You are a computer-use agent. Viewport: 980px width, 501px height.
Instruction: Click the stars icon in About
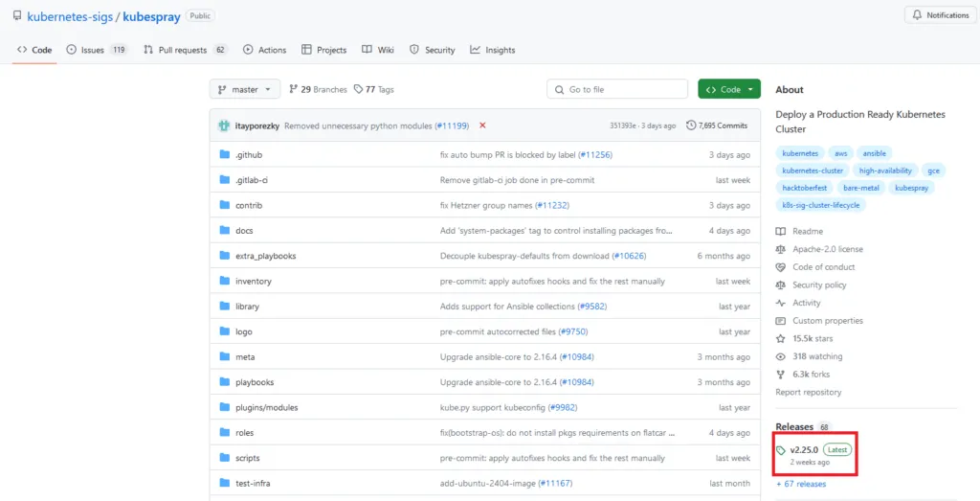(780, 338)
